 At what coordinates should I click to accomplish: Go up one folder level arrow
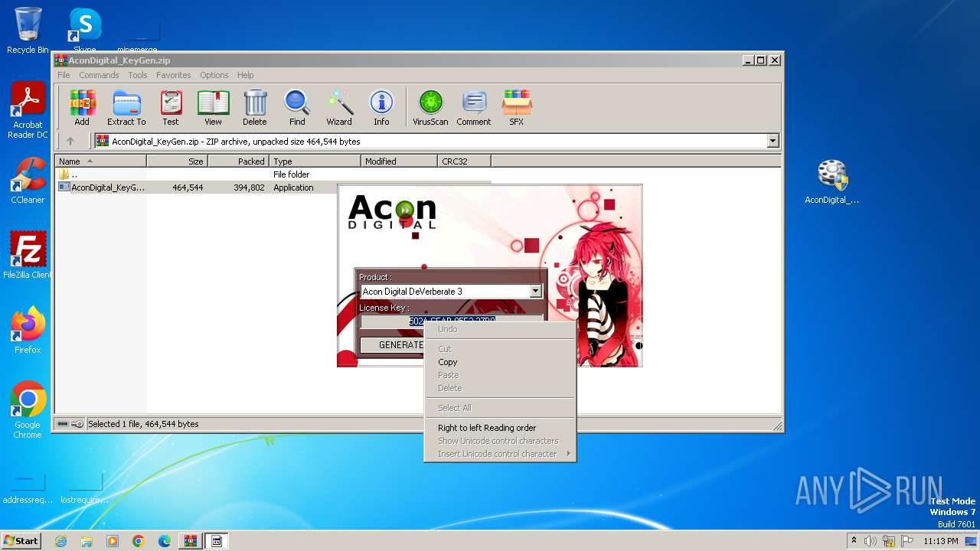coord(70,141)
